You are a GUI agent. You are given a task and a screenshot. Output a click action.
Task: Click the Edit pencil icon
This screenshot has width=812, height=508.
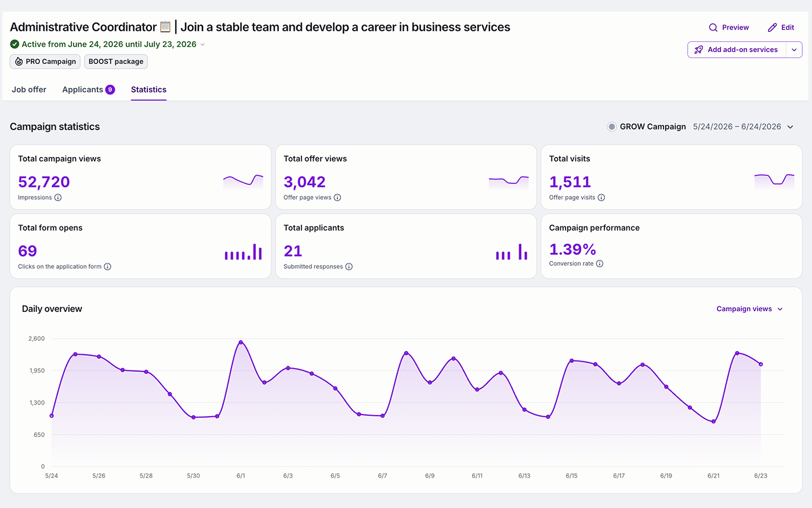point(772,27)
